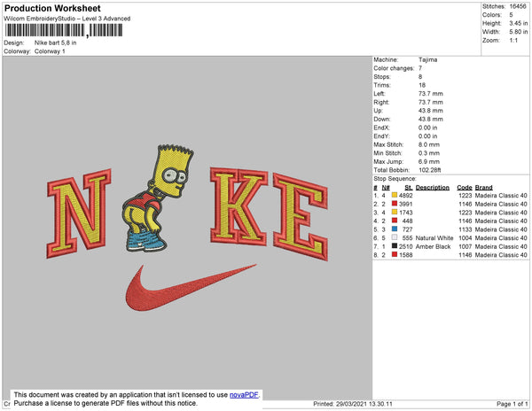Click the red swatch beside 3991 stitches

pyautogui.click(x=395, y=204)
